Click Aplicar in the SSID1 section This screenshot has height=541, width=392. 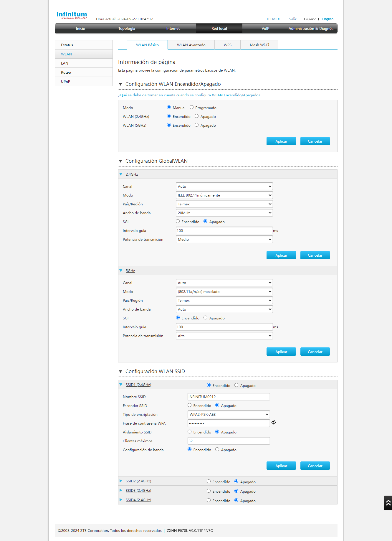coord(281,466)
